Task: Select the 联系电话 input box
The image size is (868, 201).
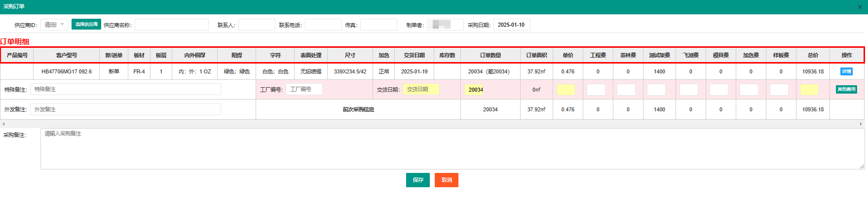Action: click(323, 25)
